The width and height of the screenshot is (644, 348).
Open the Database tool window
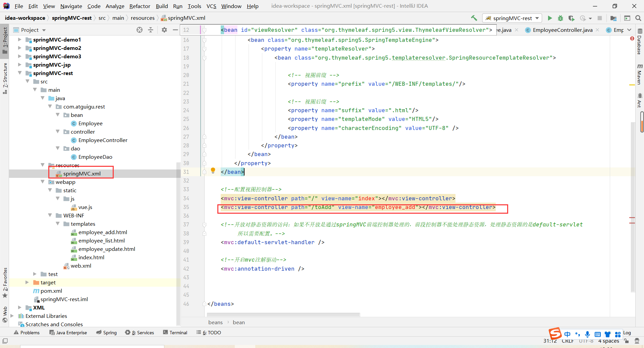[639, 42]
